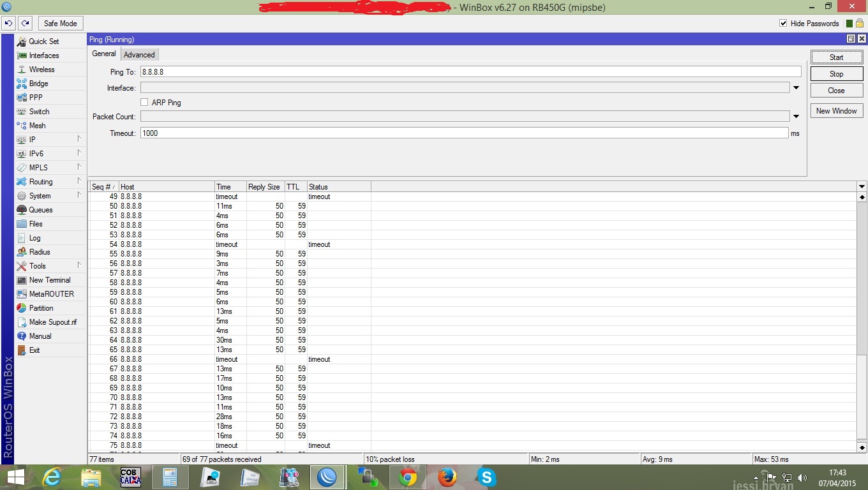Open the column selector dropdown above table scrollbar
868x490 pixels.
pos(862,187)
